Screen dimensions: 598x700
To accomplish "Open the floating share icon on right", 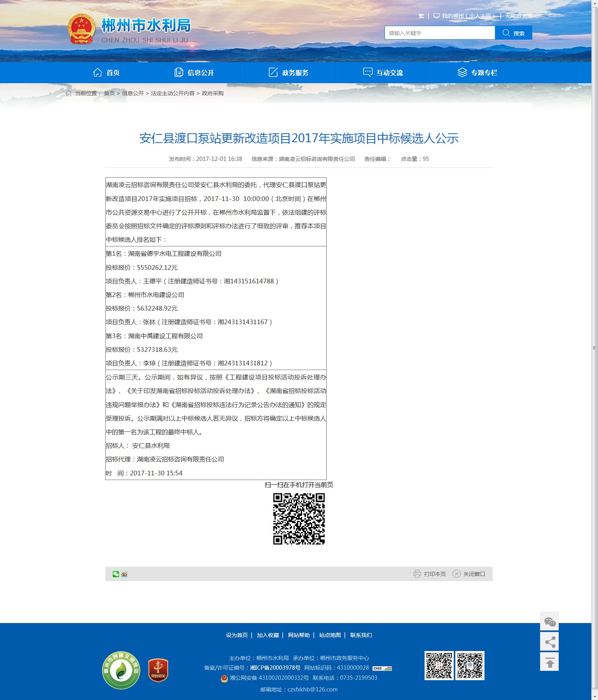I will (x=549, y=641).
